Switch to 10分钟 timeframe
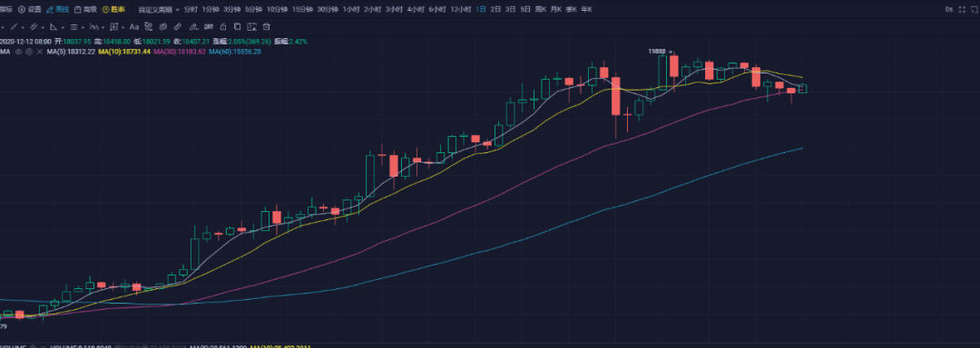 277,9
